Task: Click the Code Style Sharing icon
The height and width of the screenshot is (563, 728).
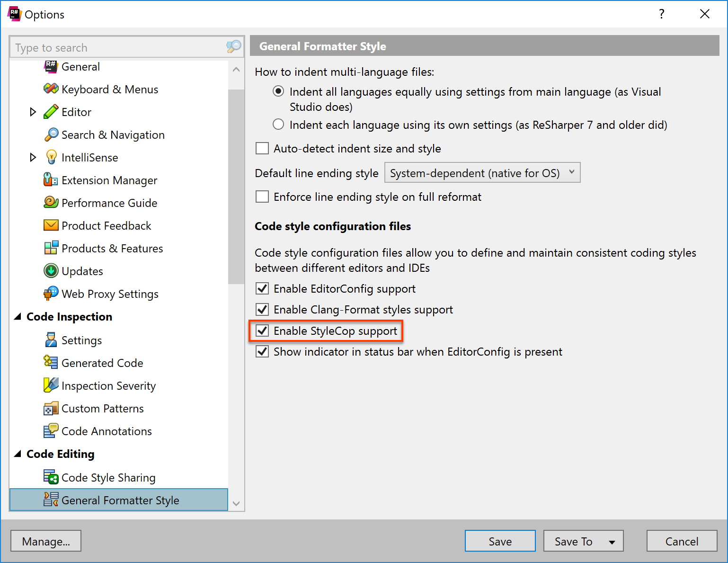Action: pos(51,477)
